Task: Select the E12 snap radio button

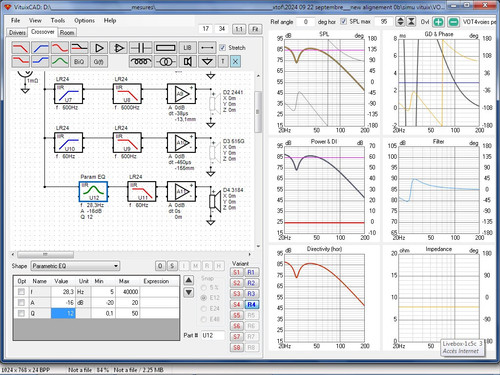Action: [x=204, y=298]
